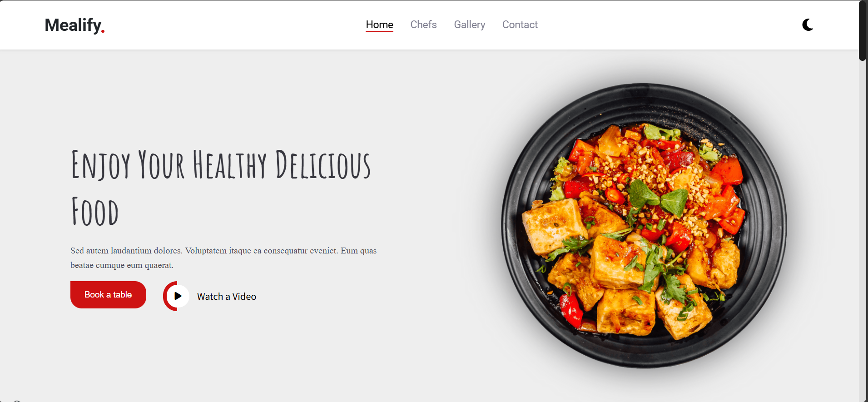Click the Book a table button
The height and width of the screenshot is (402, 868).
108,295
